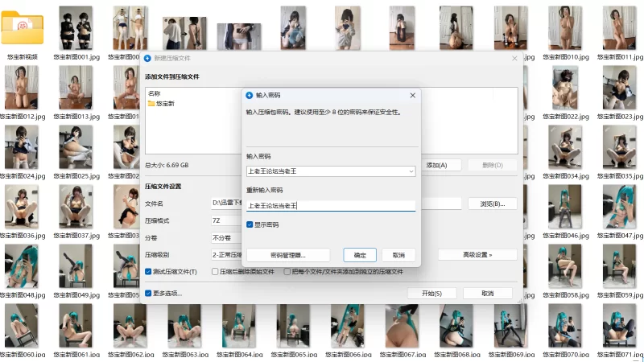Expand the 输入密码 password history dropdown
This screenshot has width=644, height=362.
411,171
